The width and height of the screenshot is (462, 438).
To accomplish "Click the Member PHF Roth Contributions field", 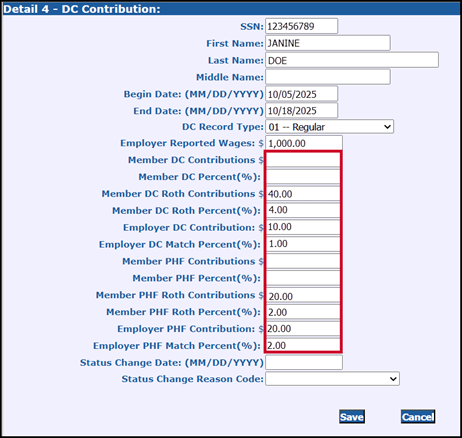I will click(303, 295).
